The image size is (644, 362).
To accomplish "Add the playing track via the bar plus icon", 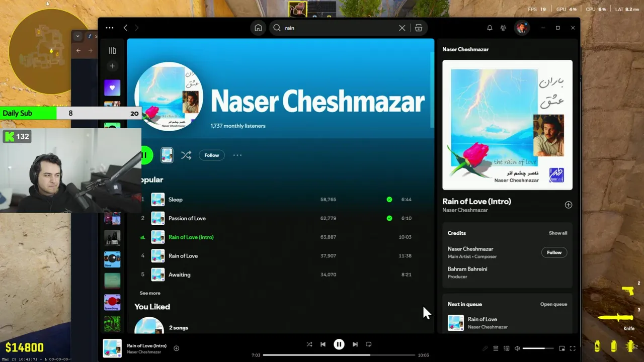I will click(176, 348).
